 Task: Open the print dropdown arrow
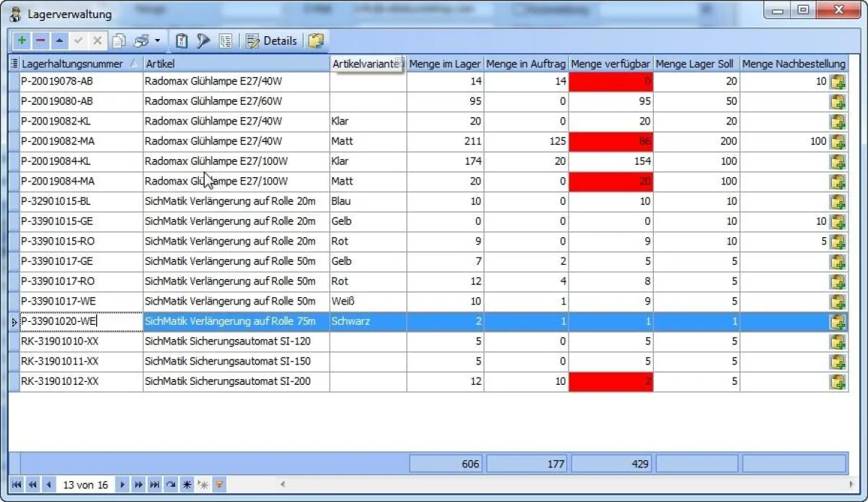(157, 41)
